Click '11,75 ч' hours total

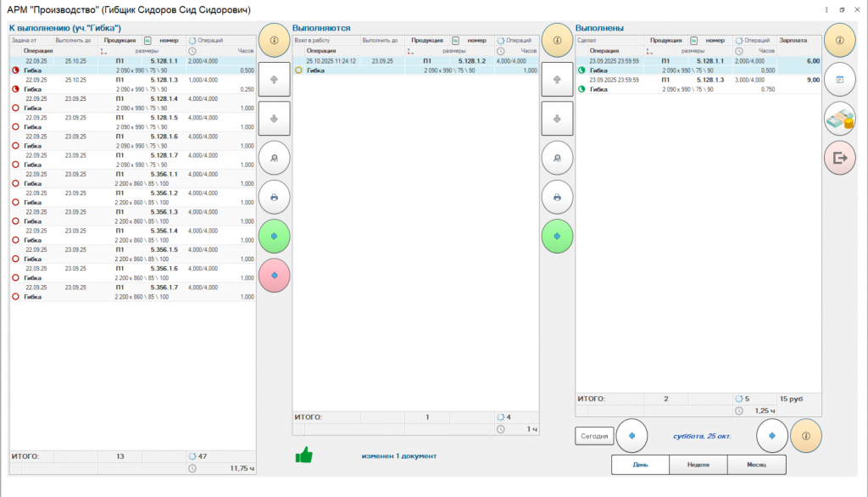pyautogui.click(x=242, y=469)
